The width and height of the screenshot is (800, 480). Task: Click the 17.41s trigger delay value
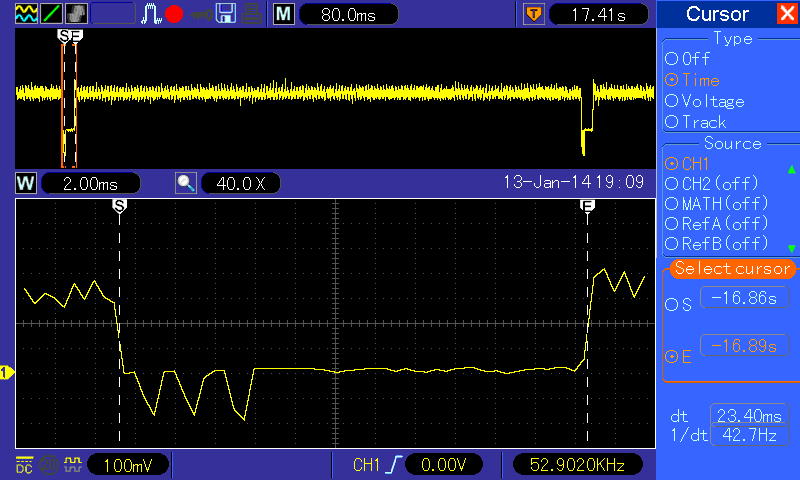tap(598, 14)
